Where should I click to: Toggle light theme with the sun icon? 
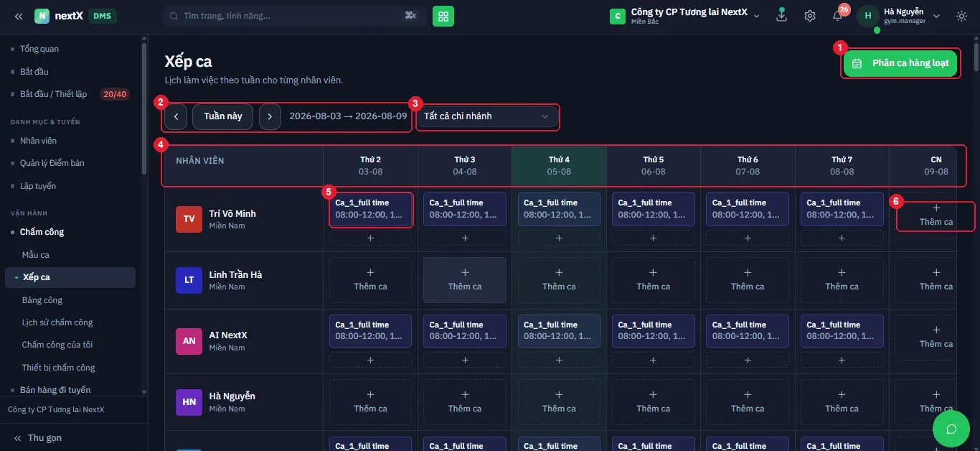(x=962, y=16)
